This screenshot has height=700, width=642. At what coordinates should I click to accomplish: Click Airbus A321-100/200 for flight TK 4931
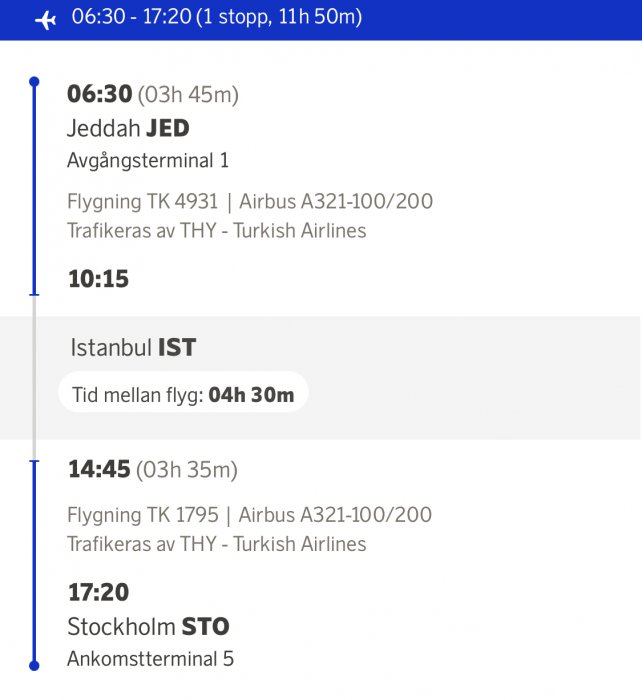pos(336,202)
